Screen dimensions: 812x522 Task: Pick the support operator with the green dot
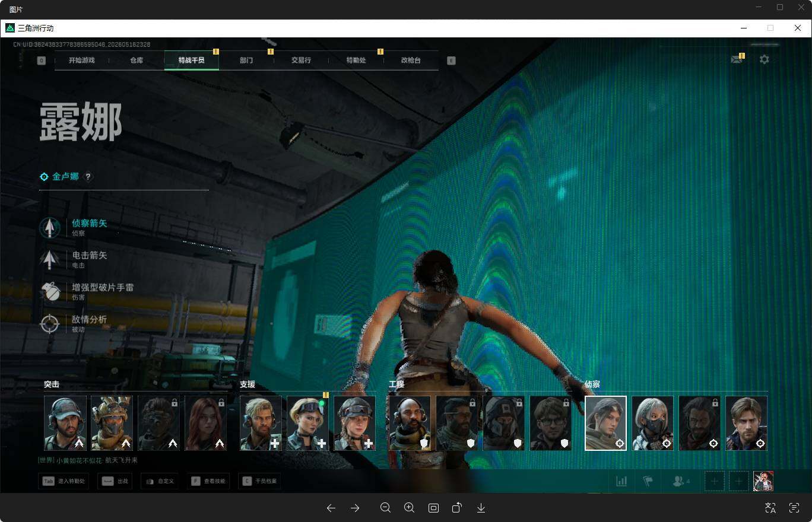[308, 424]
